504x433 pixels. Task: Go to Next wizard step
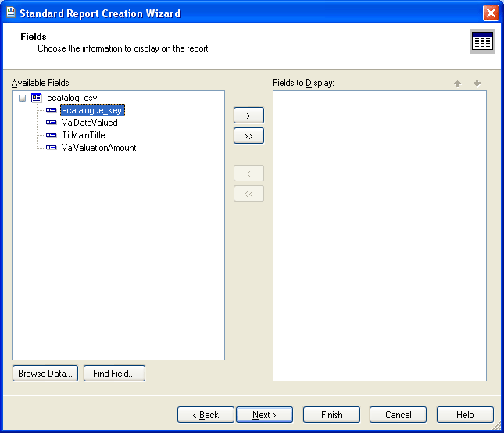[265, 415]
